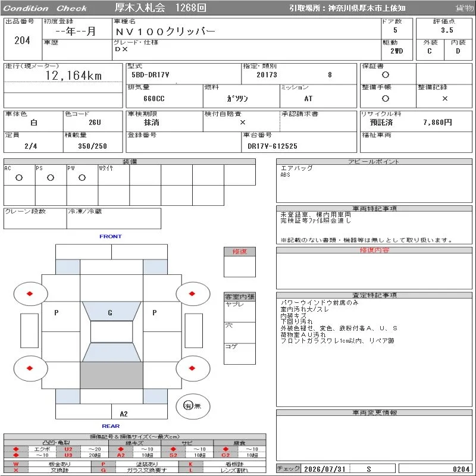
Task: Click the ABS appeal point
Action: click(x=285, y=175)
